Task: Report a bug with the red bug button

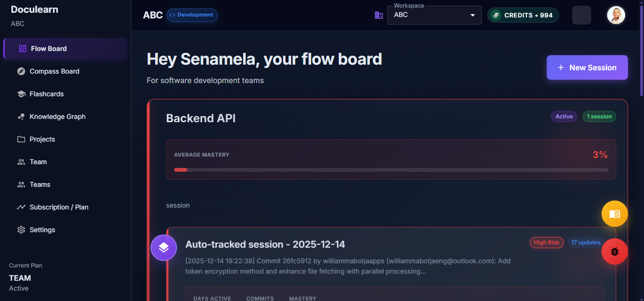Action: point(614,251)
